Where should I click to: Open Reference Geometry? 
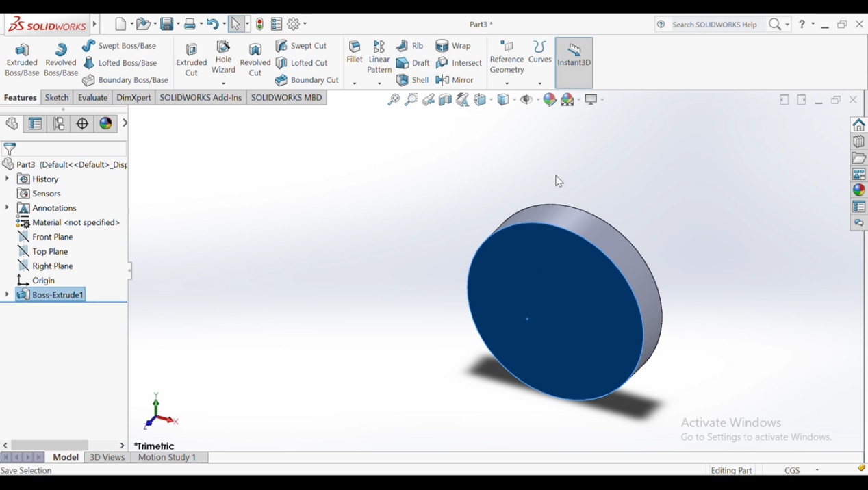(507, 58)
